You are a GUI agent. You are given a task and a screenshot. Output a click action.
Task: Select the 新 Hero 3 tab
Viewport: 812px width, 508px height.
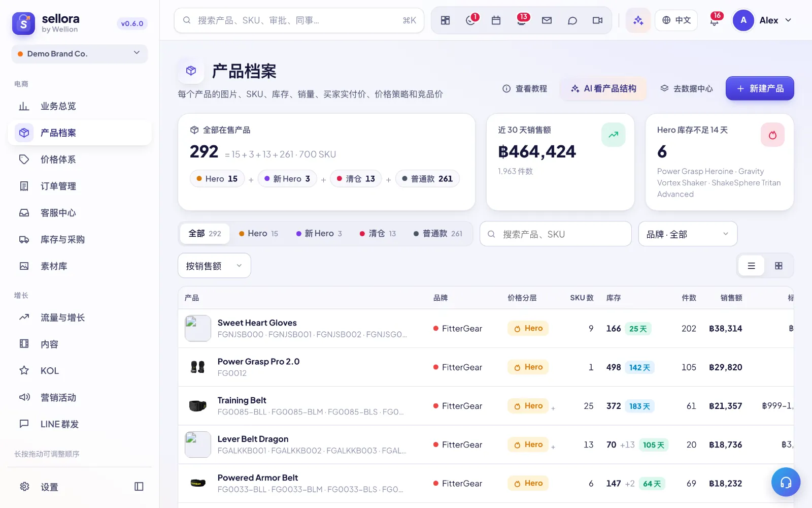tap(319, 234)
